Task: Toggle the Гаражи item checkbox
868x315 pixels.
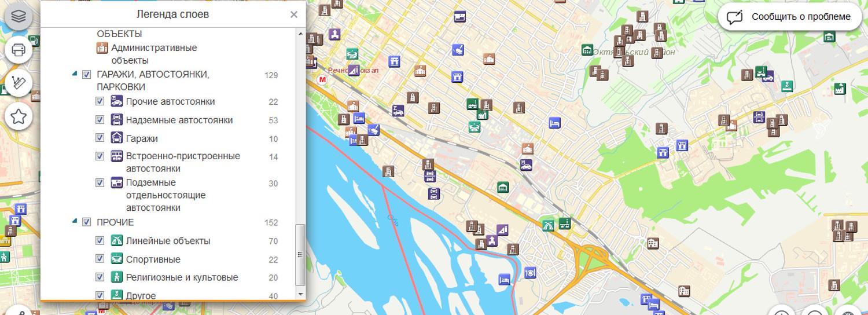Action: [100, 138]
